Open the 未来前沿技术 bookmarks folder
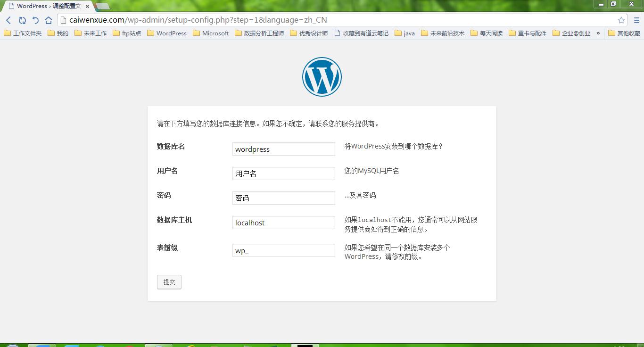Viewport: 644px width, 347px height. click(444, 33)
